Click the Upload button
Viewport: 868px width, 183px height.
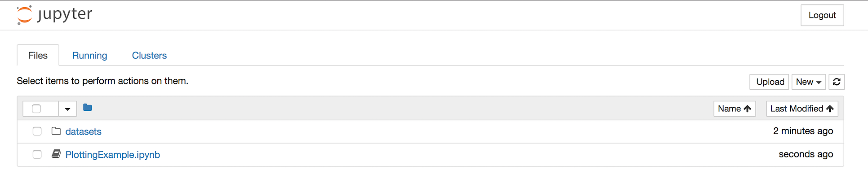tap(769, 82)
